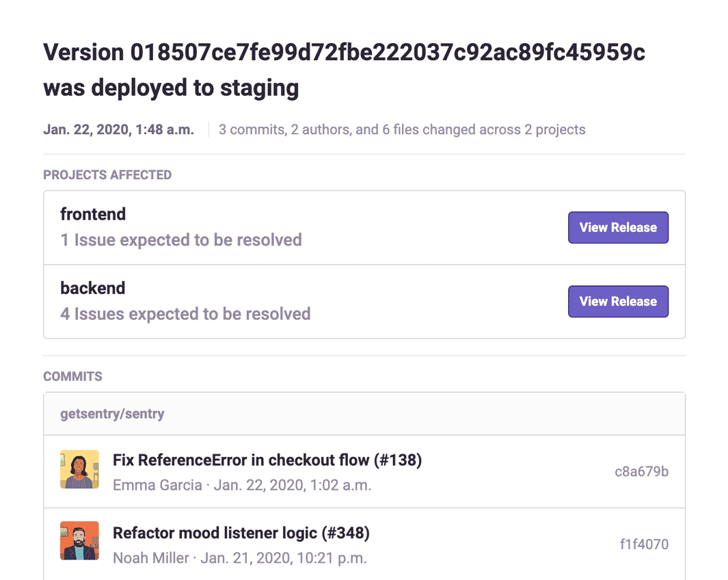
Task: Click Noah Miller author and date line
Action: [x=240, y=558]
